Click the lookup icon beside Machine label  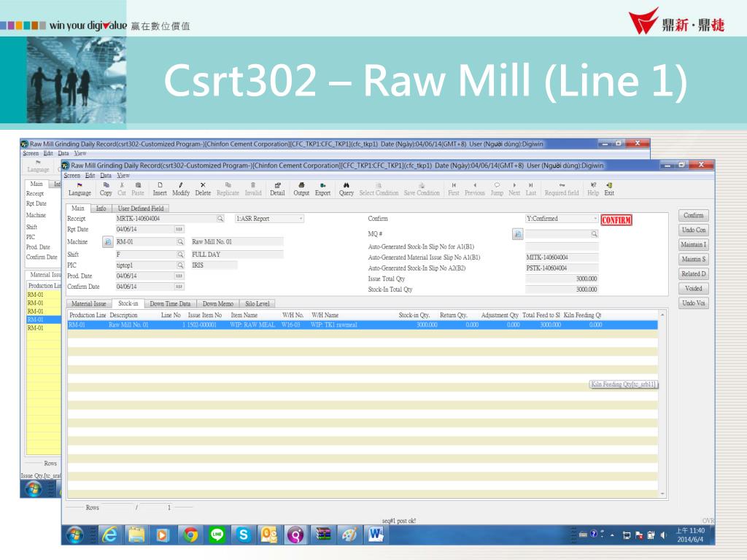click(108, 242)
